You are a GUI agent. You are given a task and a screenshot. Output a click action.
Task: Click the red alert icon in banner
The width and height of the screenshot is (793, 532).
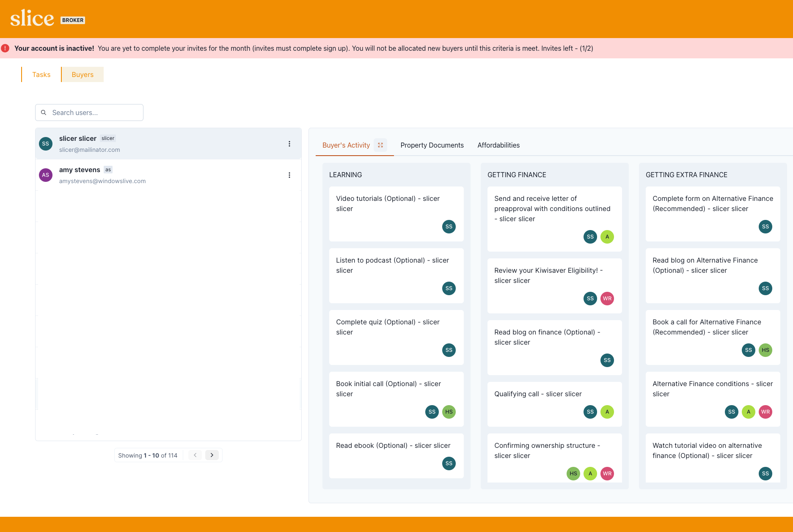[6, 48]
